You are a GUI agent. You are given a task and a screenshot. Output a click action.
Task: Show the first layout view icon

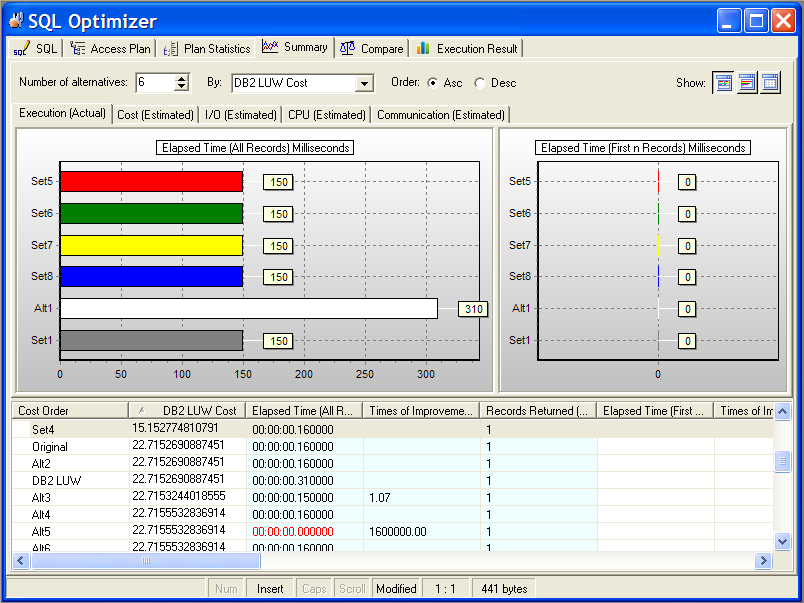click(723, 83)
